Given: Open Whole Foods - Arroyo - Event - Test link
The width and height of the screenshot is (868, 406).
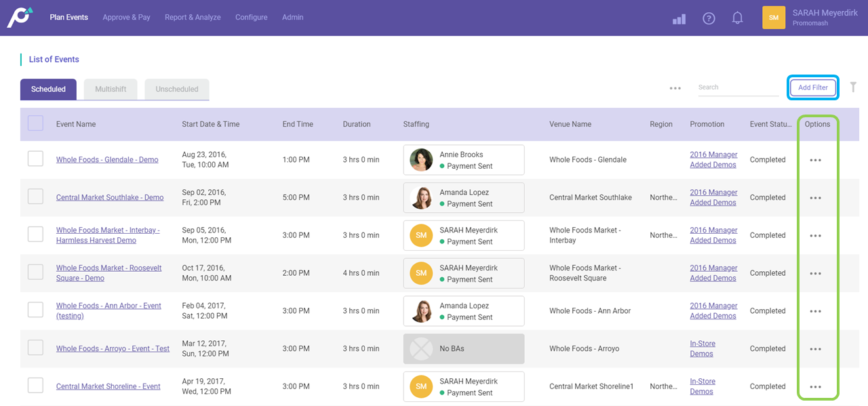Looking at the screenshot, I should [x=113, y=349].
